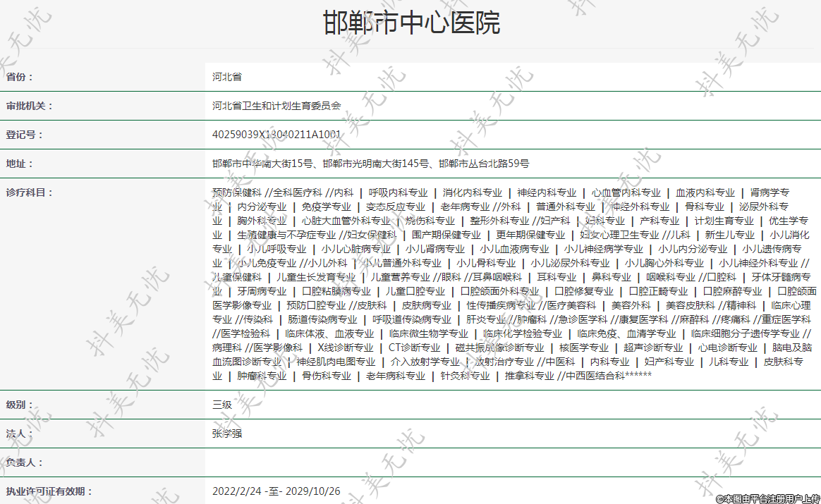Screen dimensions: 821x504
Task: Click the 心血管内科专业 specialty entry
Action: pos(626,192)
